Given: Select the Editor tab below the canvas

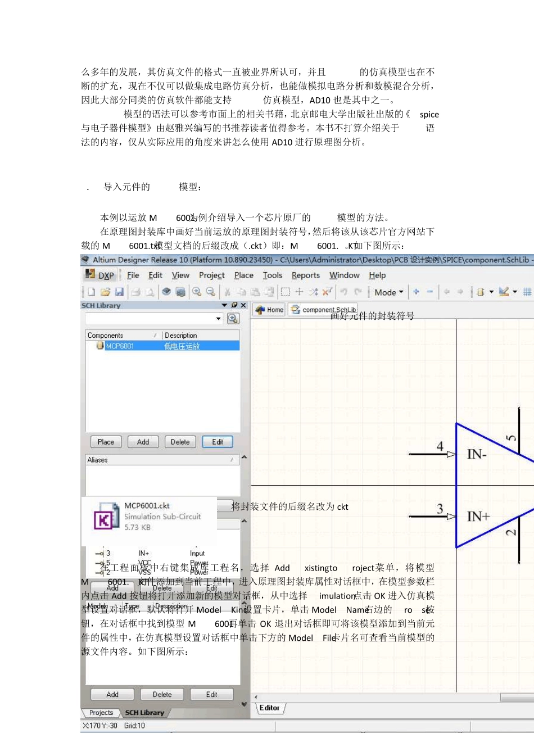Looking at the screenshot, I should click(x=270, y=708).
